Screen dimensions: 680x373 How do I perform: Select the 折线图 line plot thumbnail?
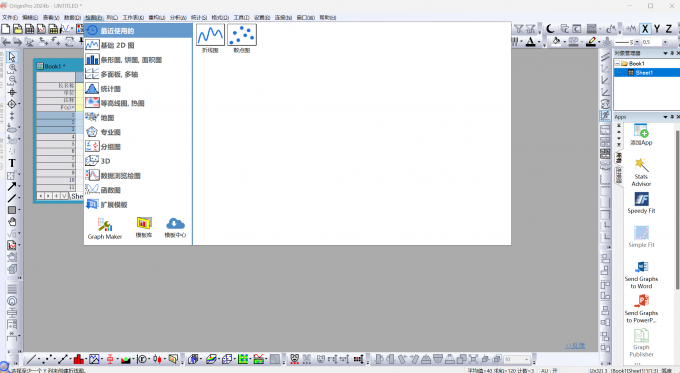[210, 35]
